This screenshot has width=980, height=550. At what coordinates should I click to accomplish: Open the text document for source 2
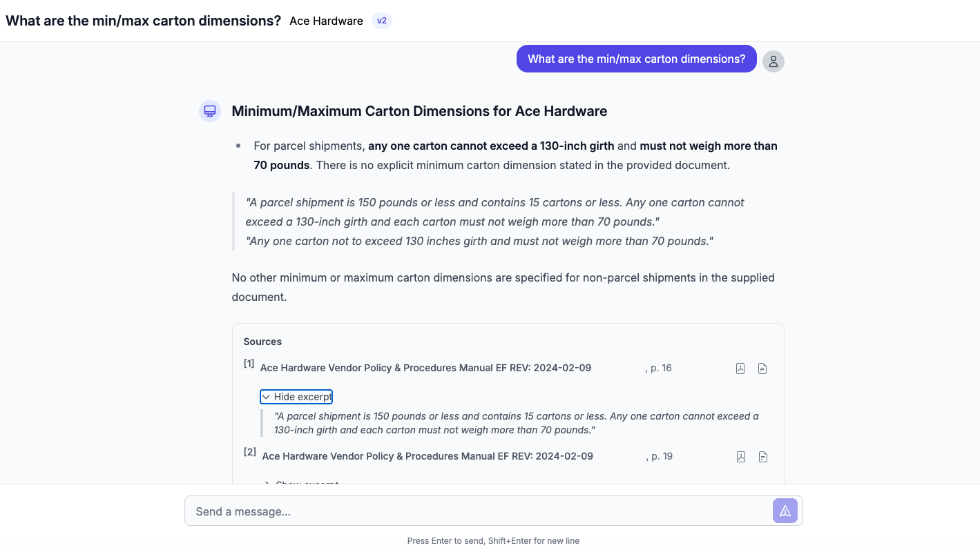click(762, 456)
